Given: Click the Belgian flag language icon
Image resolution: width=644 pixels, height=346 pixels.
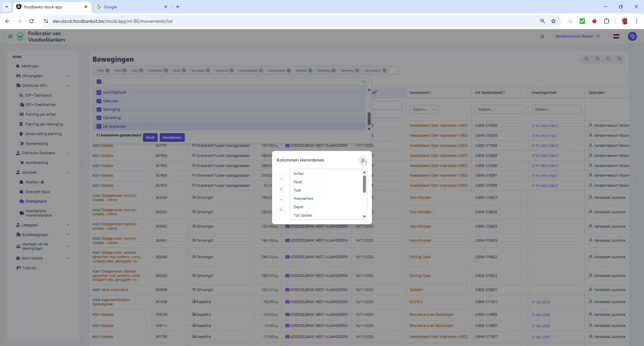Looking at the screenshot, I should [x=616, y=36].
